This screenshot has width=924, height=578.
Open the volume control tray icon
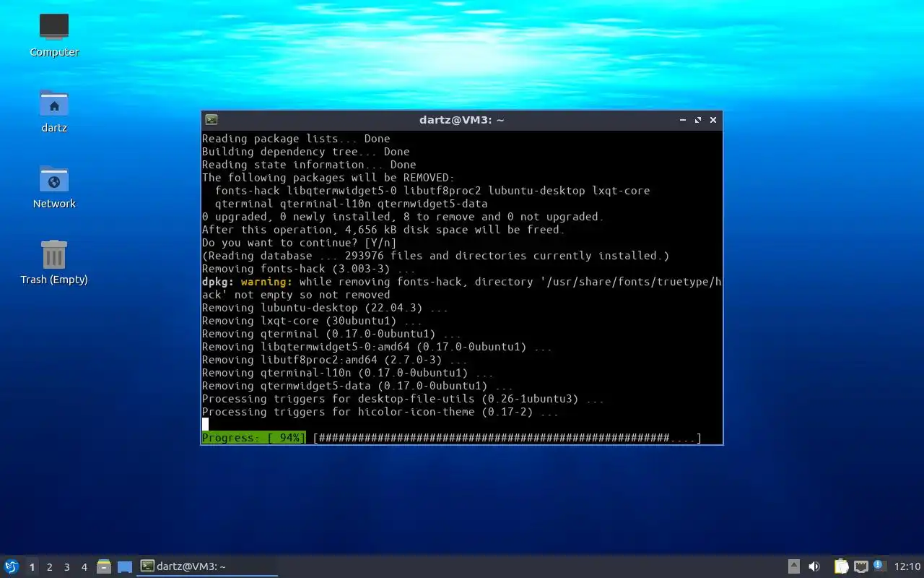(x=814, y=566)
